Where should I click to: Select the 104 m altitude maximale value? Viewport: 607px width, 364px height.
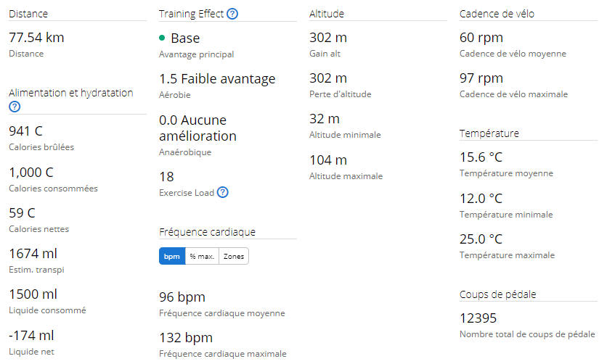[328, 160]
